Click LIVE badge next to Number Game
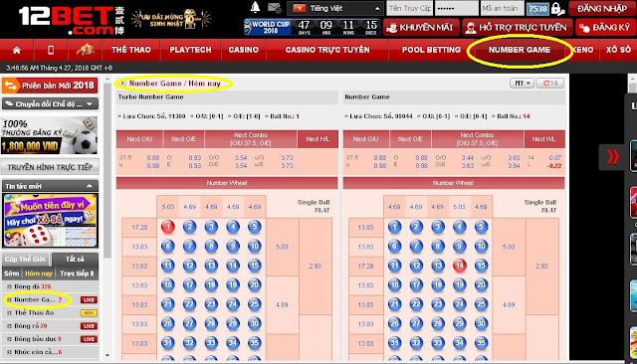637x364 pixels. (x=89, y=300)
